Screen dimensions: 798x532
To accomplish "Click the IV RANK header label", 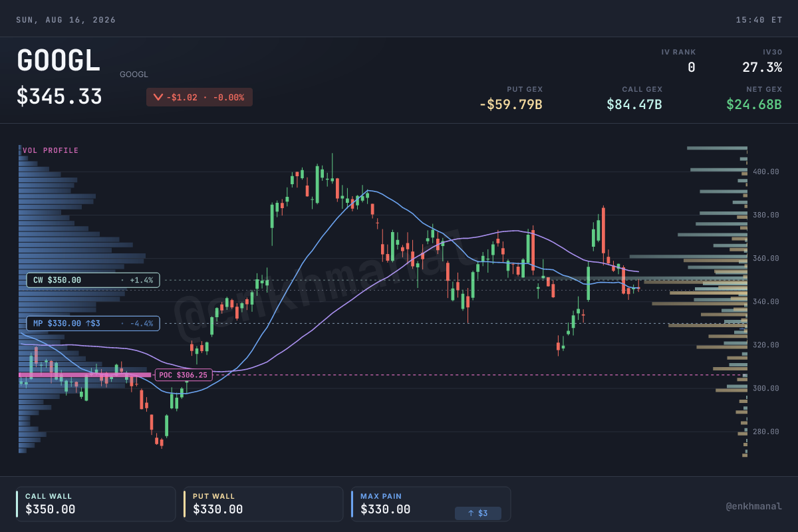I will click(678, 52).
